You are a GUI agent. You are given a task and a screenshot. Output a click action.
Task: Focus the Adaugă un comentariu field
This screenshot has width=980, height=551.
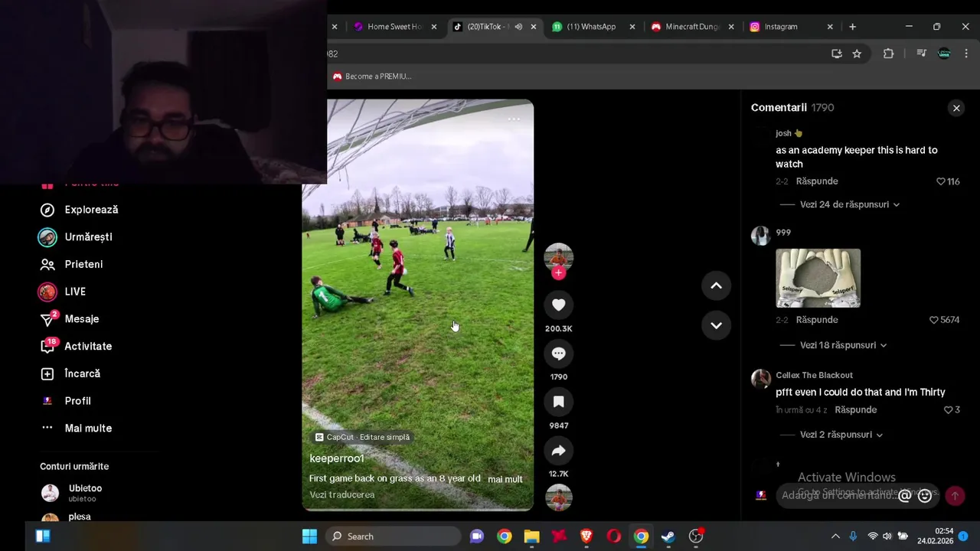coord(838,496)
